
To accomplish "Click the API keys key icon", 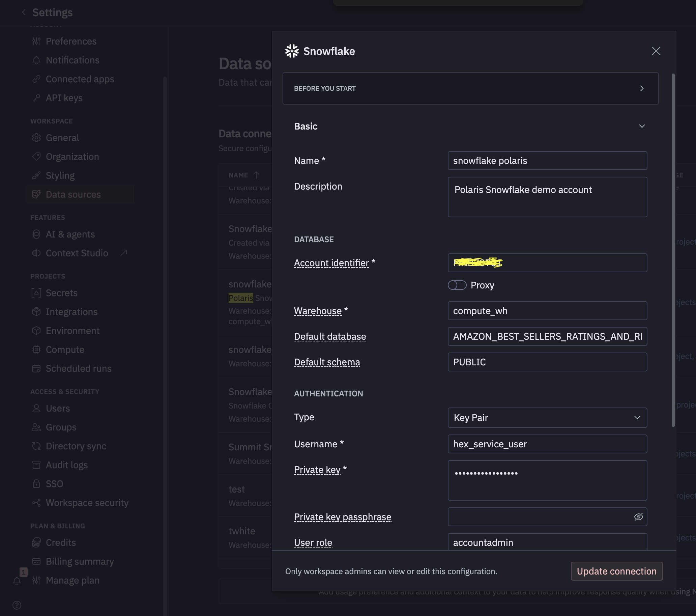I will tap(36, 98).
